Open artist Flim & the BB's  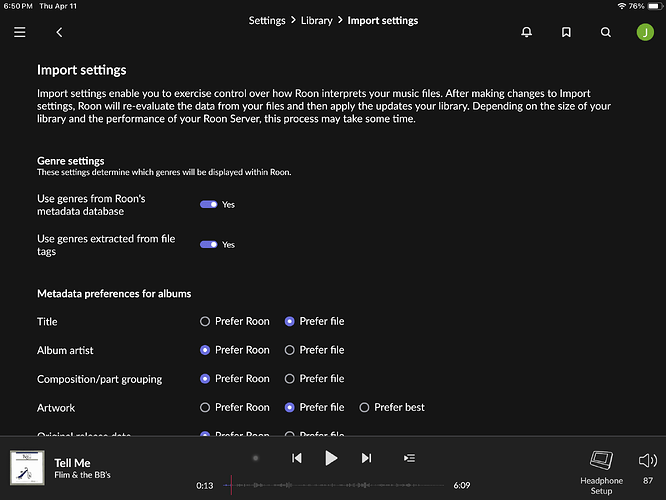coord(82,475)
